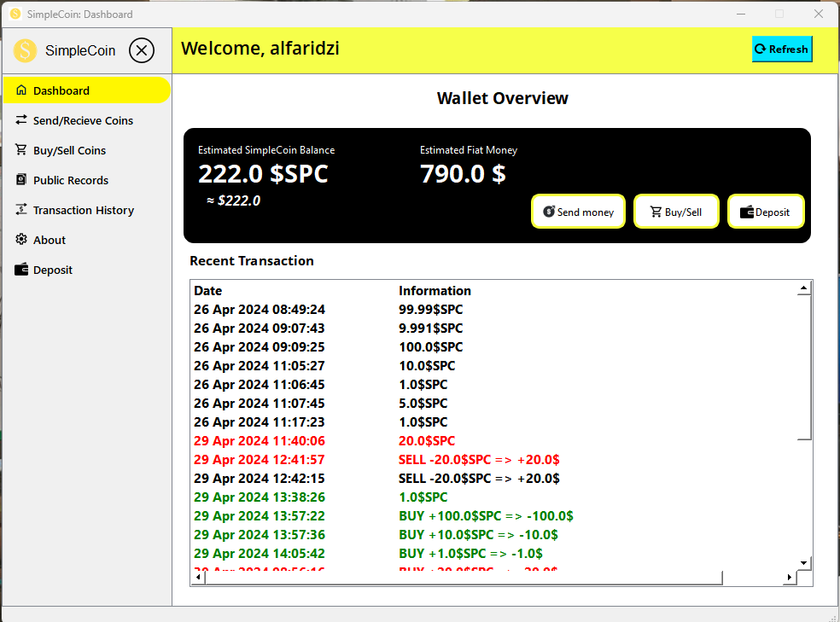Open the About page
Screen dimensions: 840x622
tap(87, 240)
